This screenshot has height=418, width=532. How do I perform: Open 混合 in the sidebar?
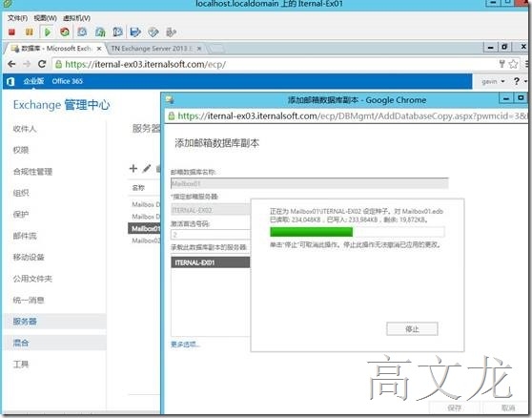pos(54,343)
